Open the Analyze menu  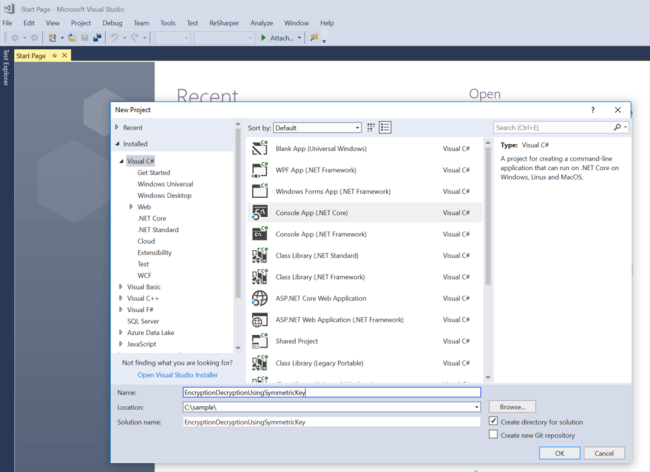[x=262, y=23]
